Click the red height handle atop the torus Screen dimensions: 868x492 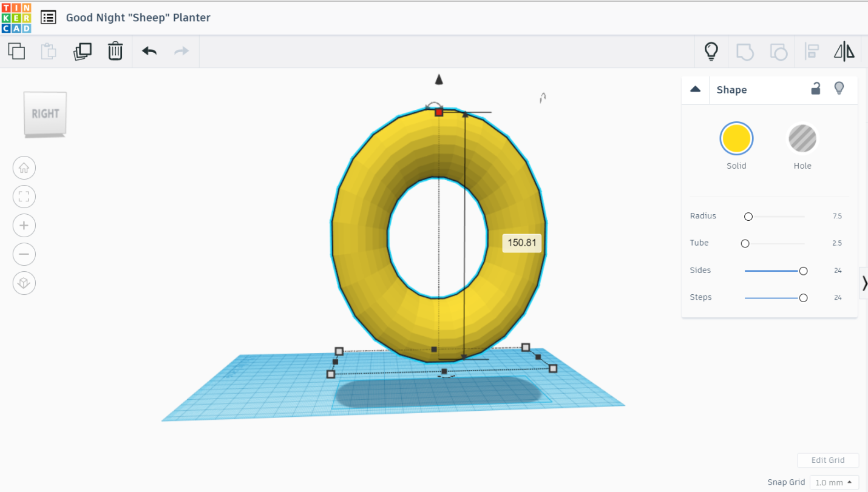439,112
